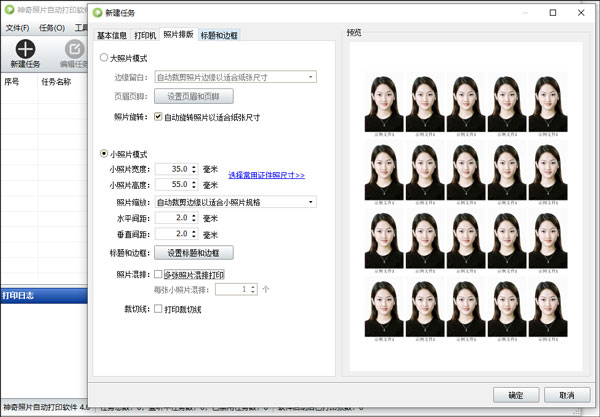Open the 边缘留白 dropdown list
Viewport: 600px width, 417px height.
(312, 76)
